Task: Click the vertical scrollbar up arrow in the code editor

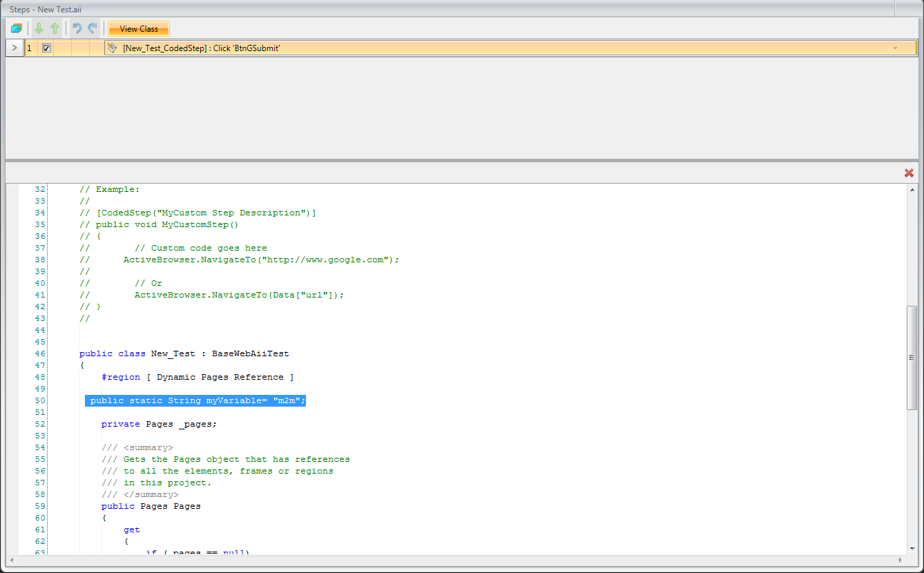Action: point(912,189)
